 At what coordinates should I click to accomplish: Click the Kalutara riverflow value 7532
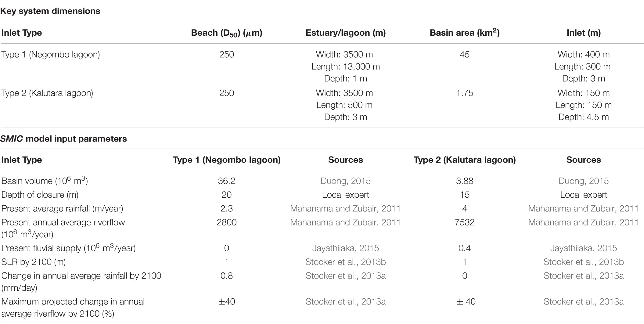tap(464, 222)
